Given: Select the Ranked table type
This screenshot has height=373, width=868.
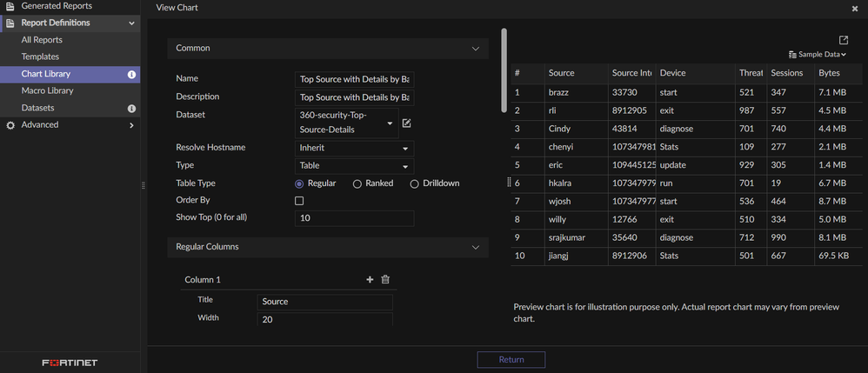Looking at the screenshot, I should point(357,183).
